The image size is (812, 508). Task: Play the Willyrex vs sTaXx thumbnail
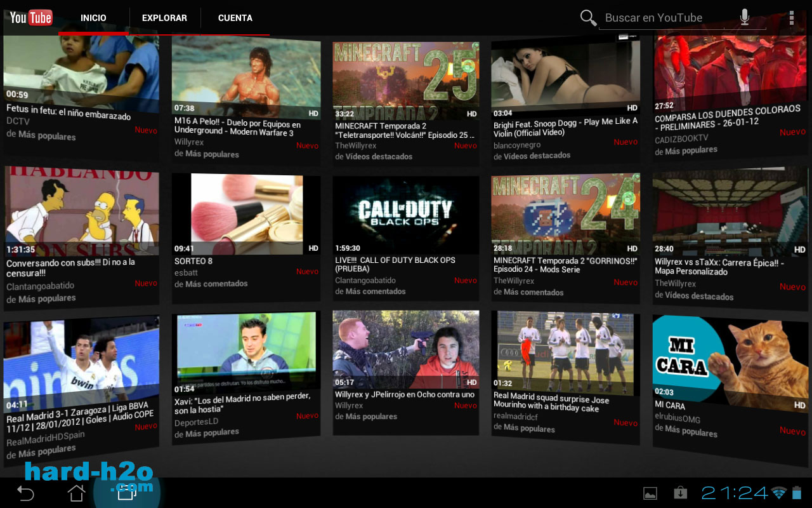[730, 213]
